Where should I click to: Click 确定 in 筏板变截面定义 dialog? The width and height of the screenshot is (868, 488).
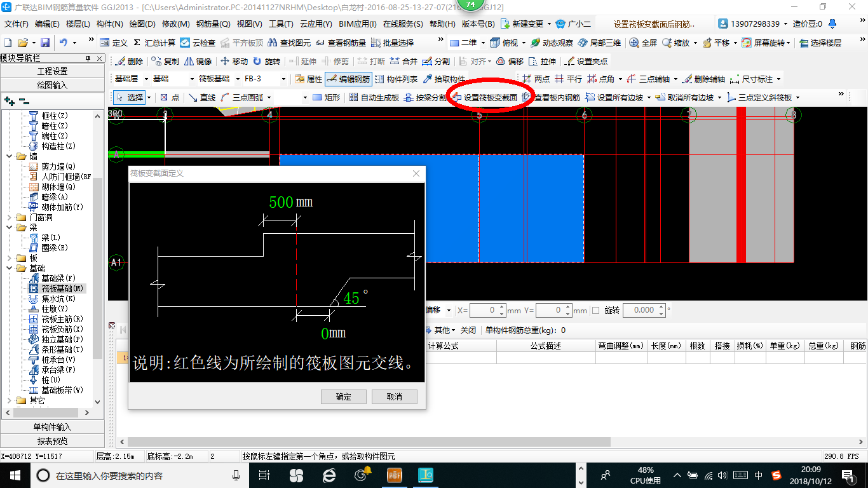[344, 396]
